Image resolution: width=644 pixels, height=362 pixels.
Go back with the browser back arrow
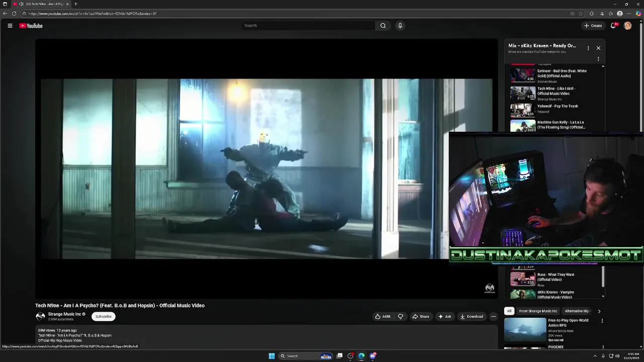(5, 14)
